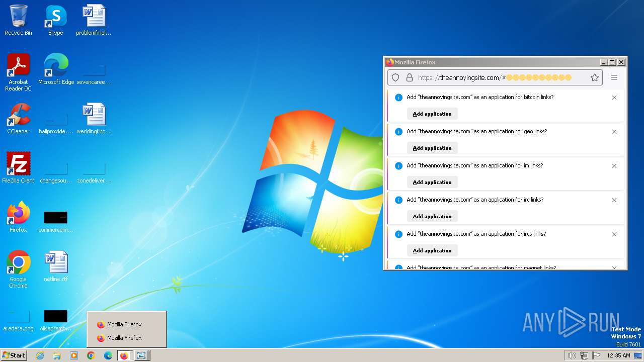This screenshot has width=644, height=362.
Task: Click the taskbar button right of Firefox
Action: pyautogui.click(x=141, y=355)
